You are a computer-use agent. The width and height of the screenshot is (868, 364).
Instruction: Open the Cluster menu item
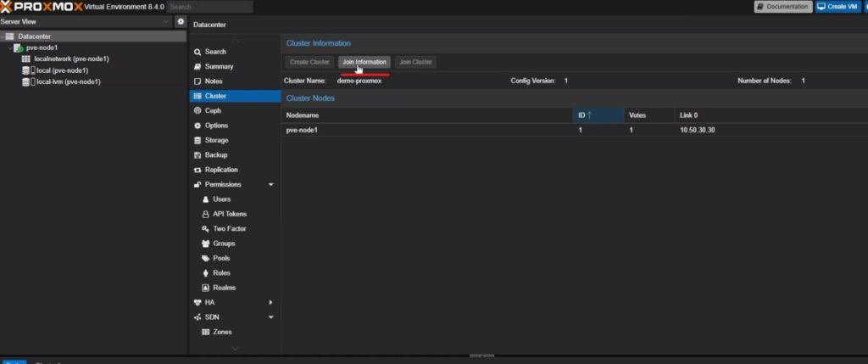point(235,96)
